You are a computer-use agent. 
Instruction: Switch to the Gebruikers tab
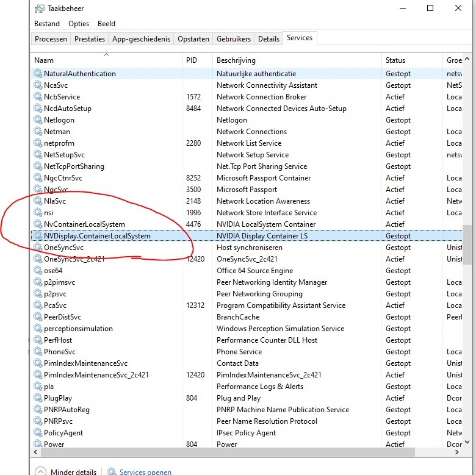point(234,39)
